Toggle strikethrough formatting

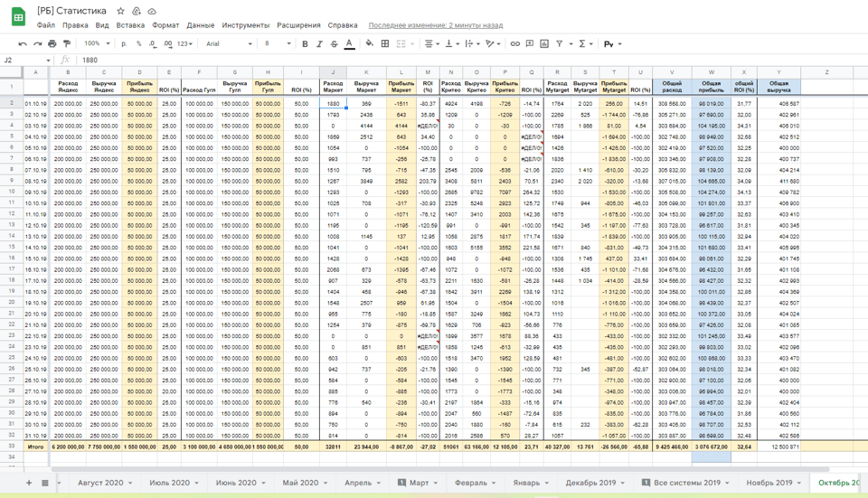click(334, 43)
